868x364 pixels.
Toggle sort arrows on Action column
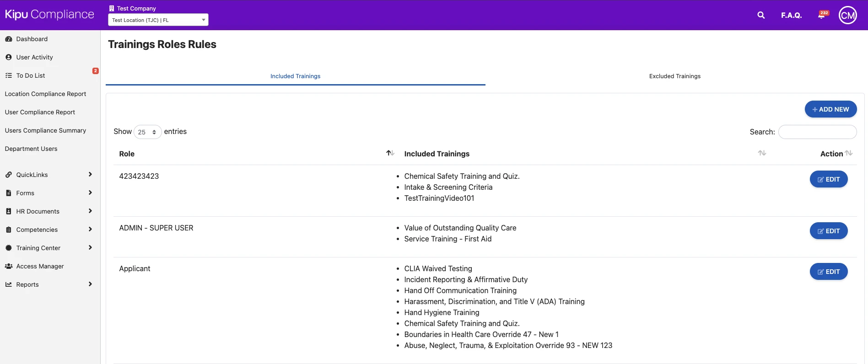coord(849,153)
